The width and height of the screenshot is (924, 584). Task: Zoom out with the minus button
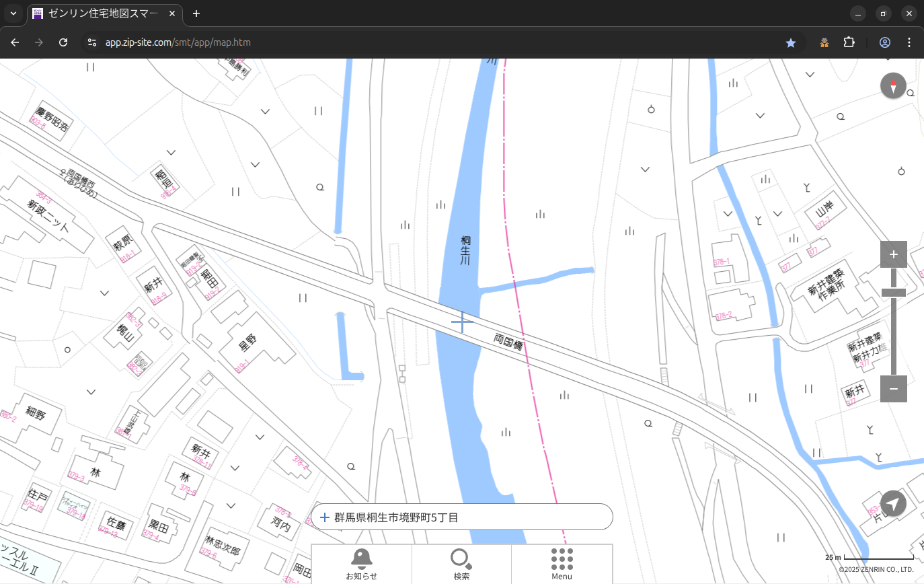[893, 389]
